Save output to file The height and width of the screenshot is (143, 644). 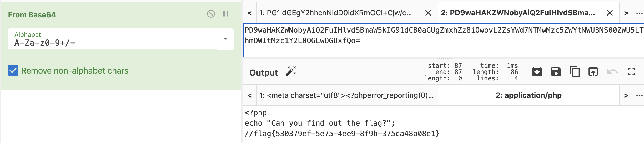tap(556, 71)
